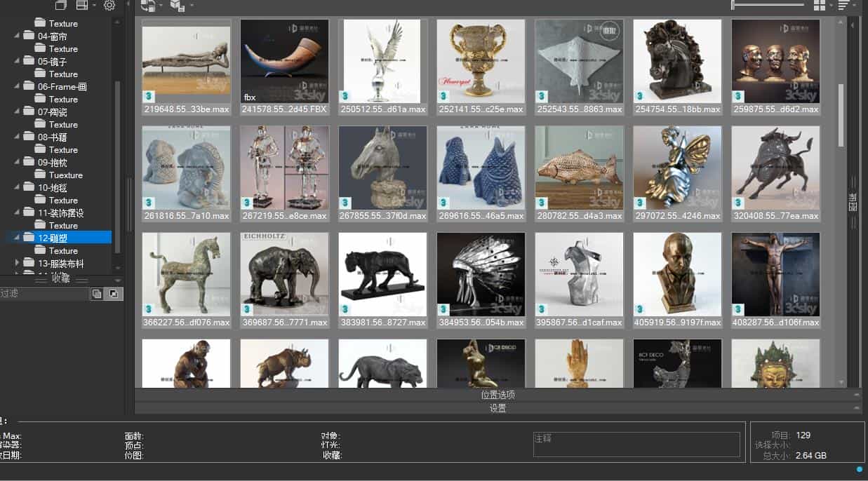
Task: Click the lines icon left of 收藏 label
Action: (x=42, y=279)
